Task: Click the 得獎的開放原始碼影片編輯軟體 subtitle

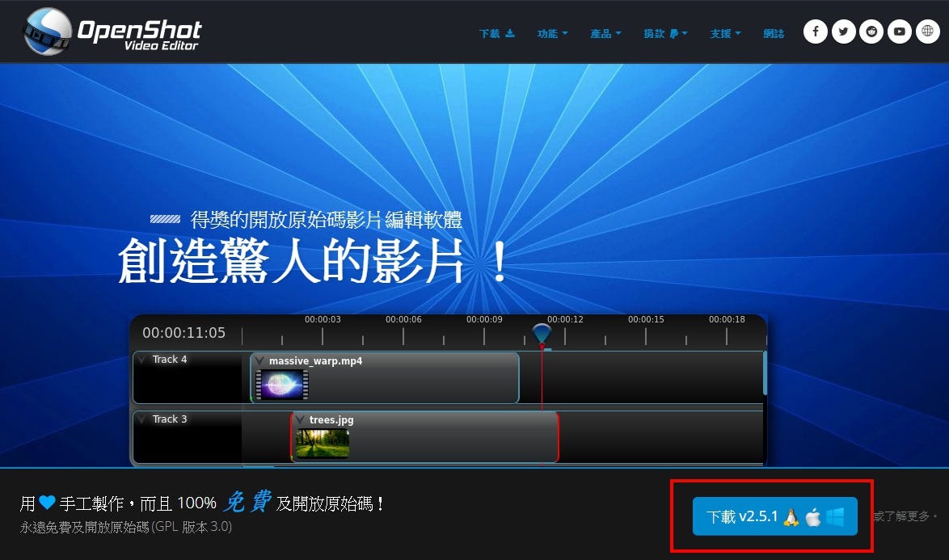Action: tap(327, 220)
